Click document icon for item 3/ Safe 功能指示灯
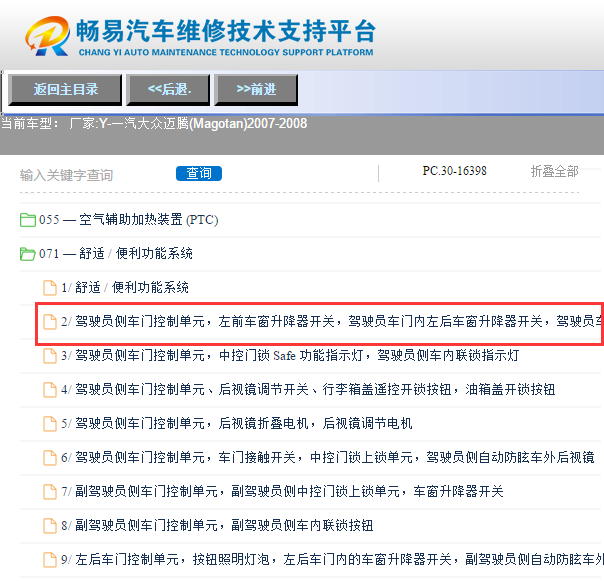 (50, 356)
